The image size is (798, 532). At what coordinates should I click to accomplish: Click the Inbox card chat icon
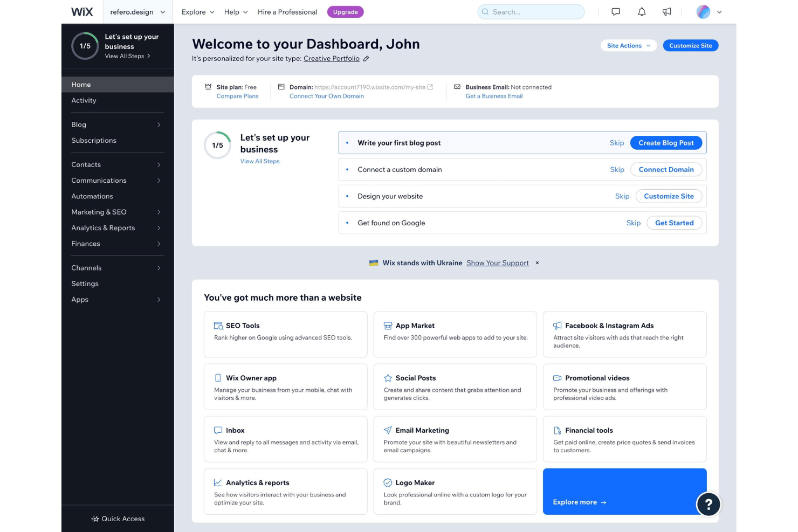click(218, 430)
